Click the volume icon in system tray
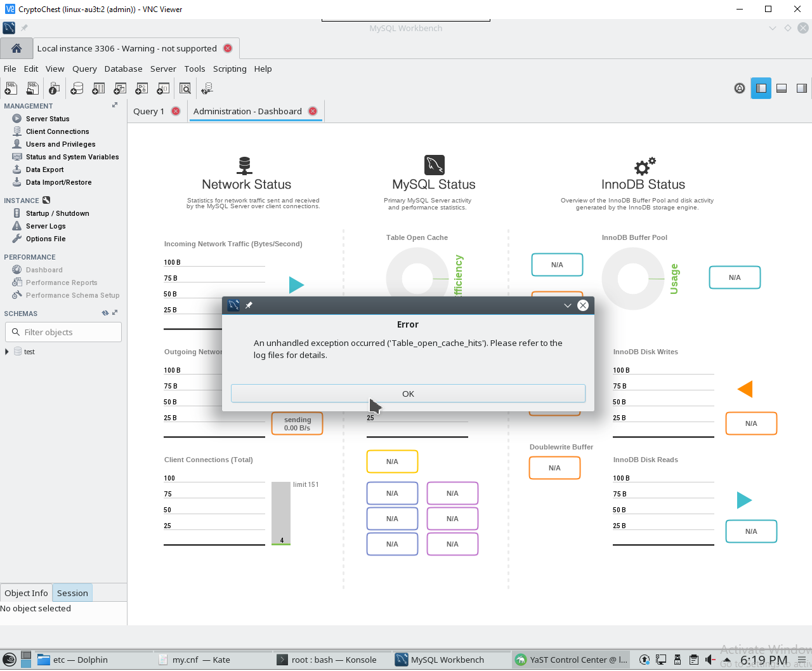 click(710, 660)
